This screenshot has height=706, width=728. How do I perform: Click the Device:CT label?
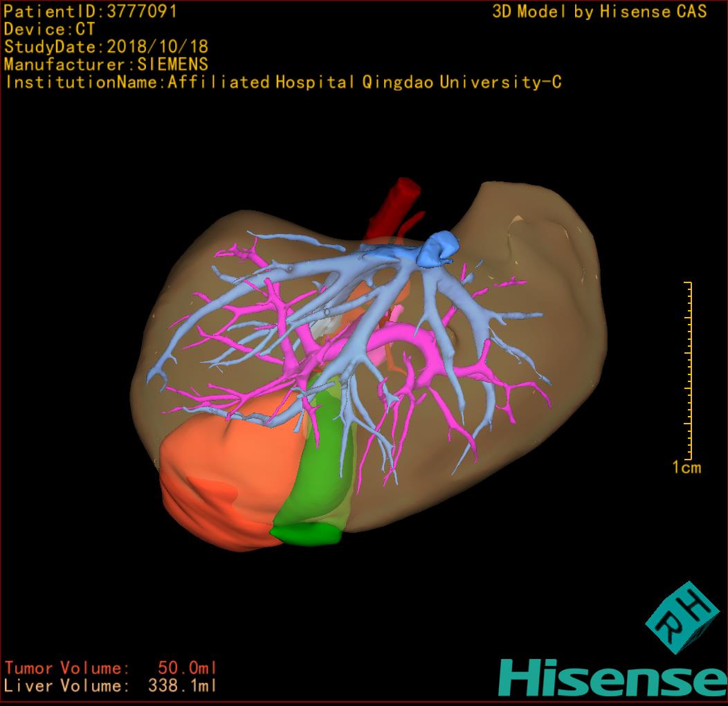[49, 29]
